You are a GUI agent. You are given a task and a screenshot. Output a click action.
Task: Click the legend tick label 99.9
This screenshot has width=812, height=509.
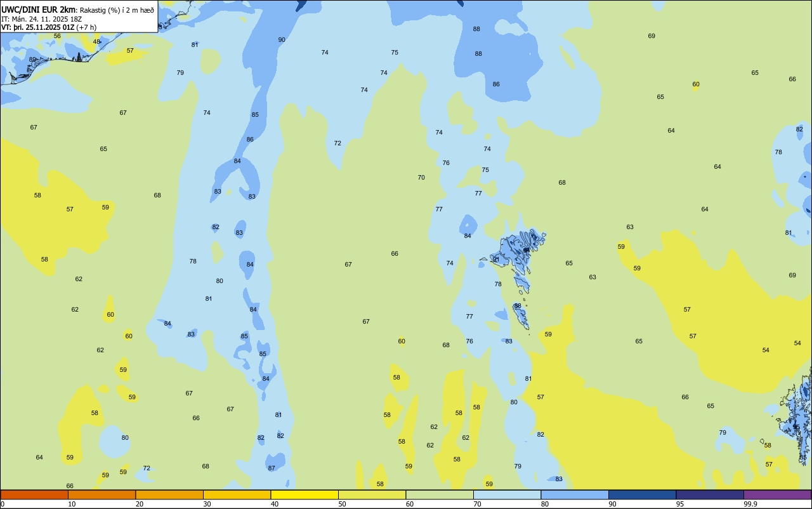click(750, 504)
